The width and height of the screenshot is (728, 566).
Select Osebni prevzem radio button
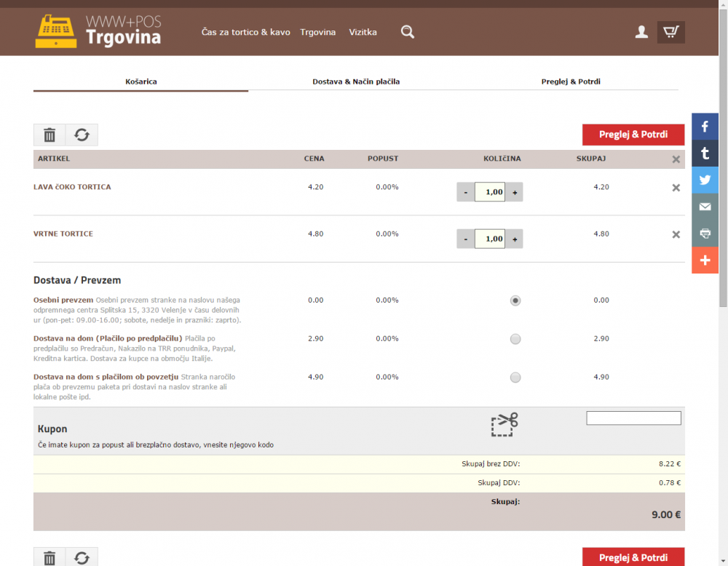pyautogui.click(x=515, y=300)
